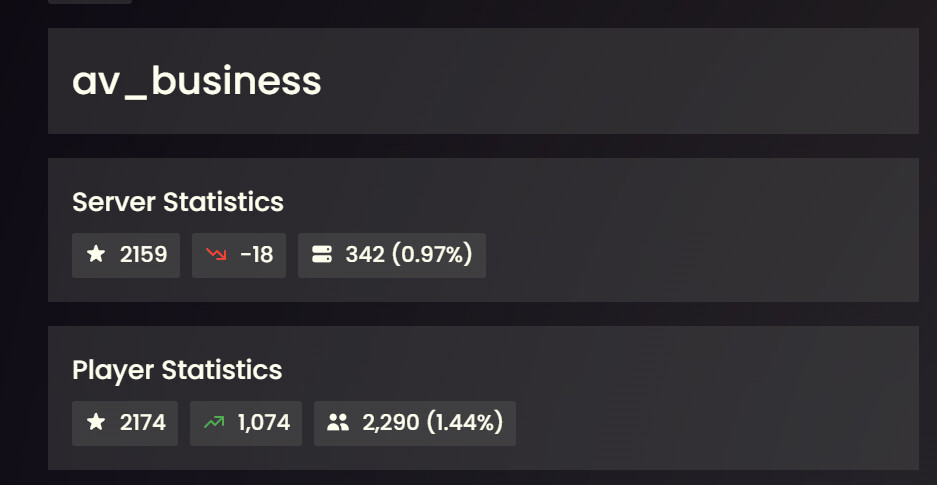
Task: Click the av_business title text
Action: [x=197, y=81]
